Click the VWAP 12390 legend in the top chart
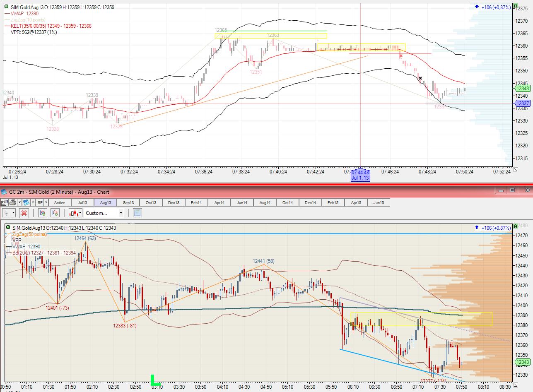Image resolution: width=533 pixels, height=392 pixels. pyautogui.click(x=22, y=14)
